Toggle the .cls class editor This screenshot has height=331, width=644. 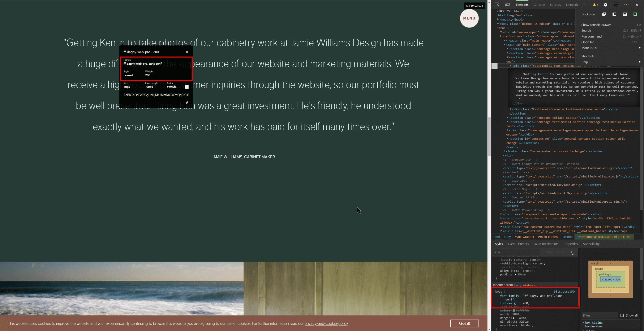tap(560, 252)
